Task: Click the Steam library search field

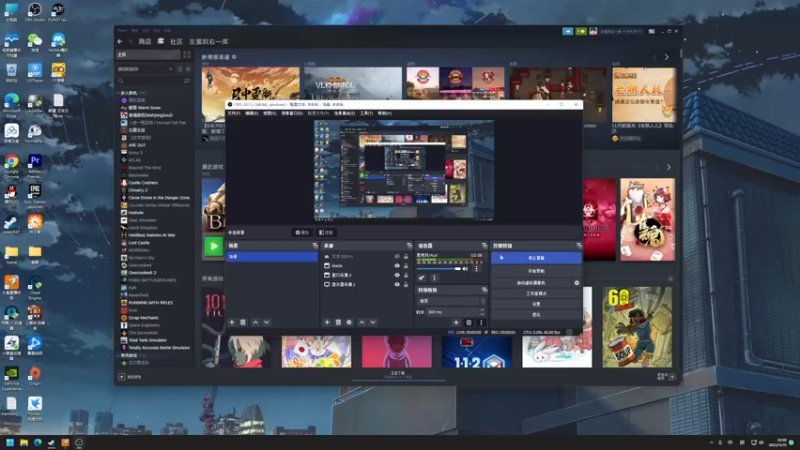Action: coord(153,81)
